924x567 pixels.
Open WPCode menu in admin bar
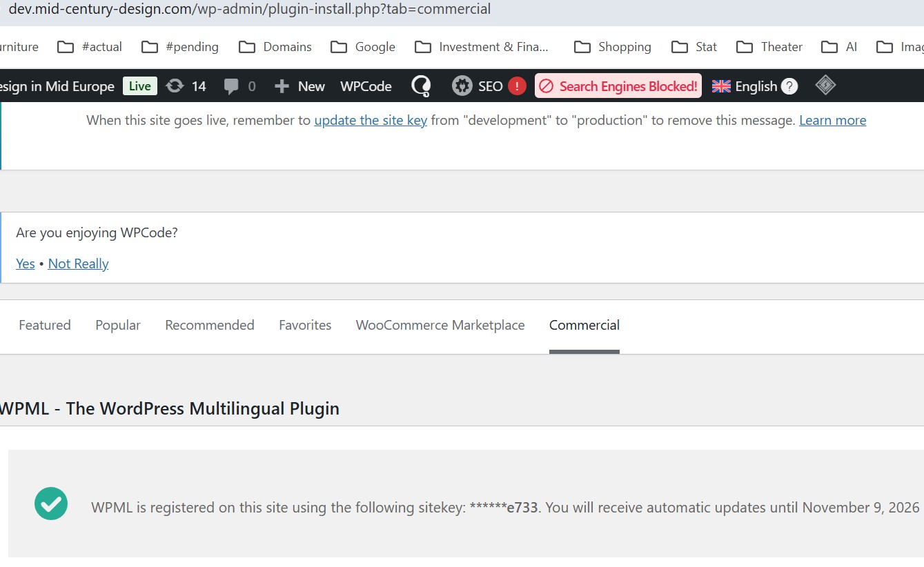(366, 86)
